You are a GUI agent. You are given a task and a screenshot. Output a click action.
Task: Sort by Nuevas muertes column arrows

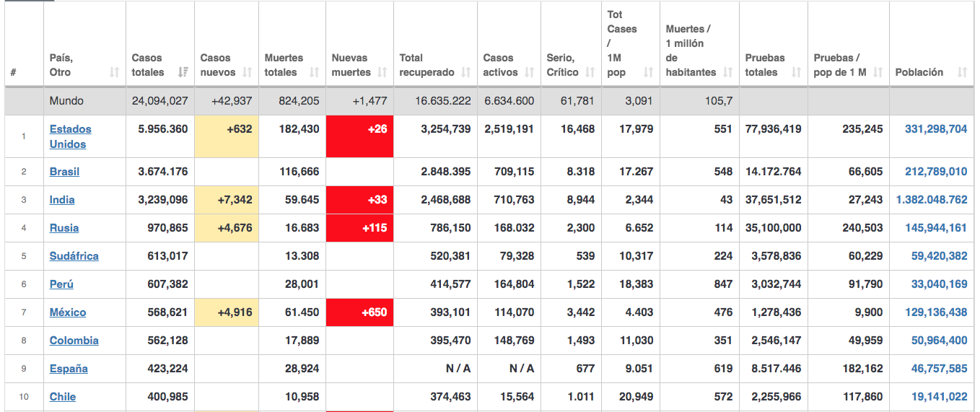click(382, 72)
